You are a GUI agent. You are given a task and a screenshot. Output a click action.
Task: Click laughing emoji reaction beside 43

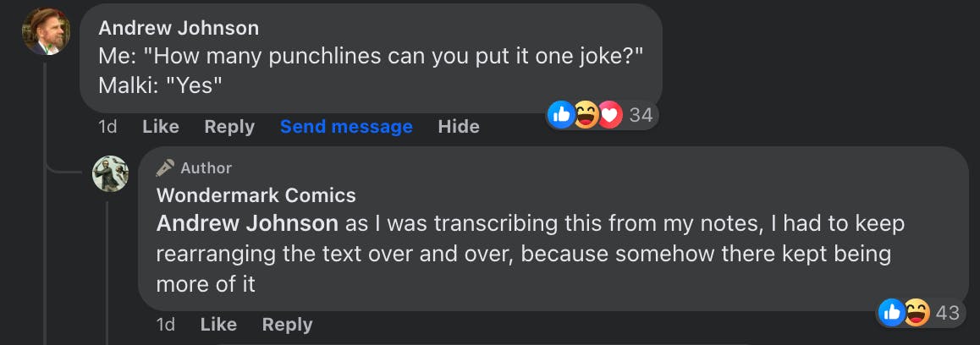(x=916, y=313)
